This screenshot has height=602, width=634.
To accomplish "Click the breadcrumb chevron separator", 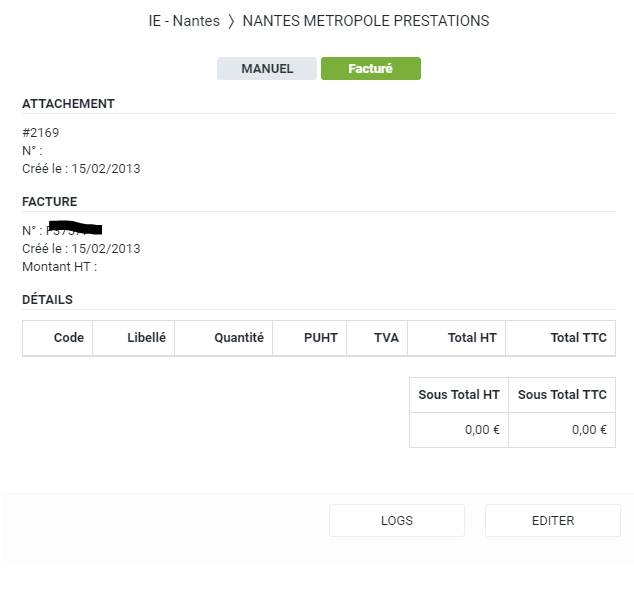I will [x=231, y=21].
